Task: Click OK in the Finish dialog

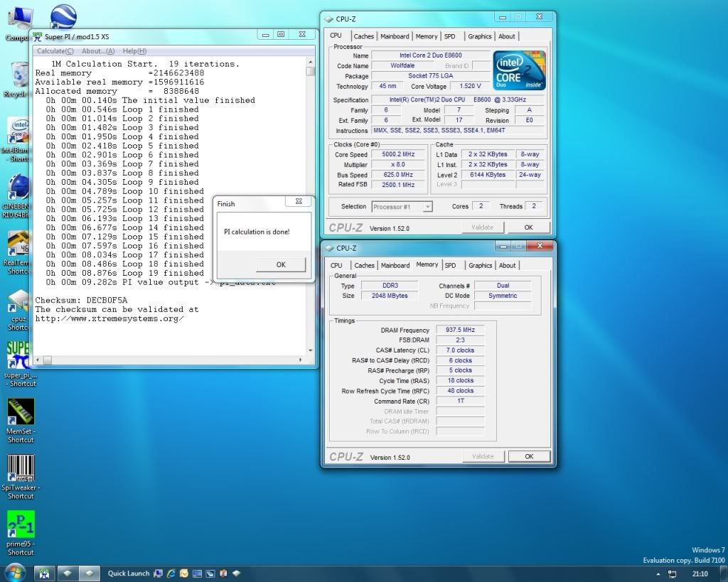Action: pos(280,264)
